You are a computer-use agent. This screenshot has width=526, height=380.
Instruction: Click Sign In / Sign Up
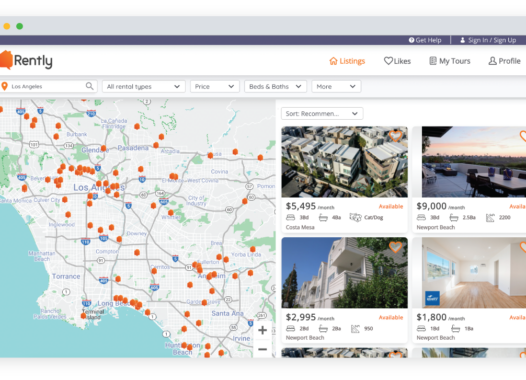tap(488, 40)
